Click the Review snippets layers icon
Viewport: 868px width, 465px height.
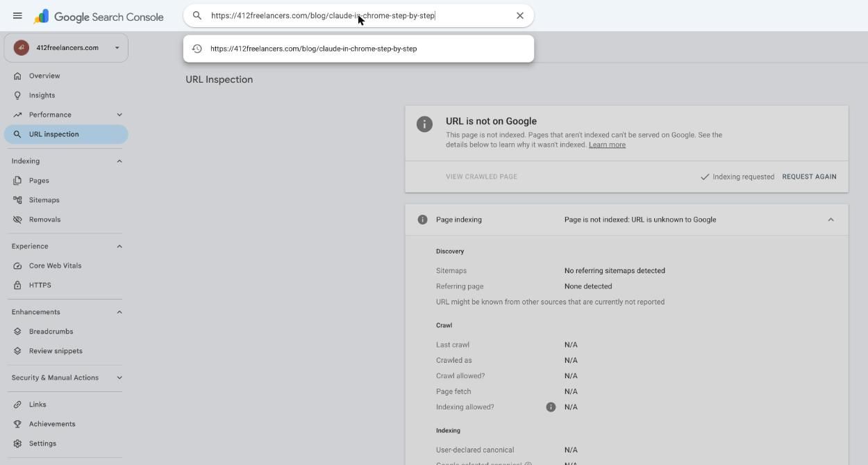point(17,351)
